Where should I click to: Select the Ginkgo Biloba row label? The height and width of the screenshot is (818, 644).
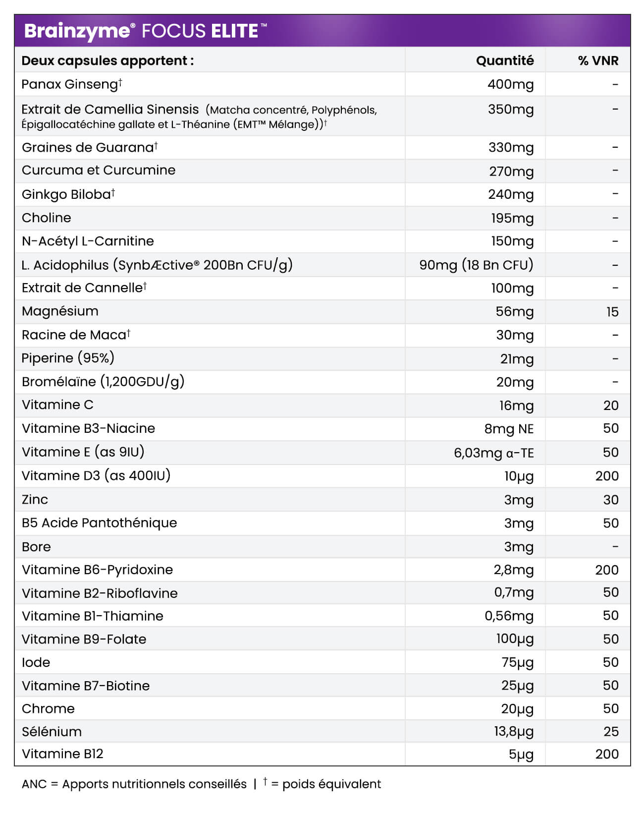pos(68,194)
